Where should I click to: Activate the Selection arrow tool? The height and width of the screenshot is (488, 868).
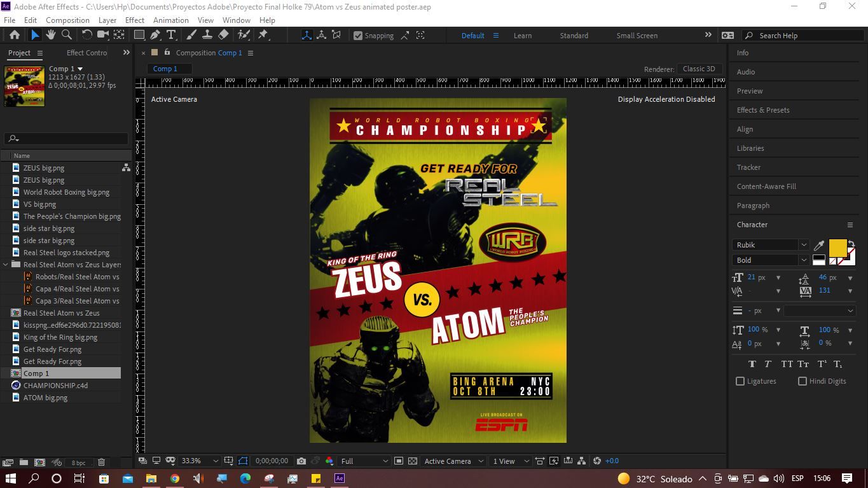(35, 36)
